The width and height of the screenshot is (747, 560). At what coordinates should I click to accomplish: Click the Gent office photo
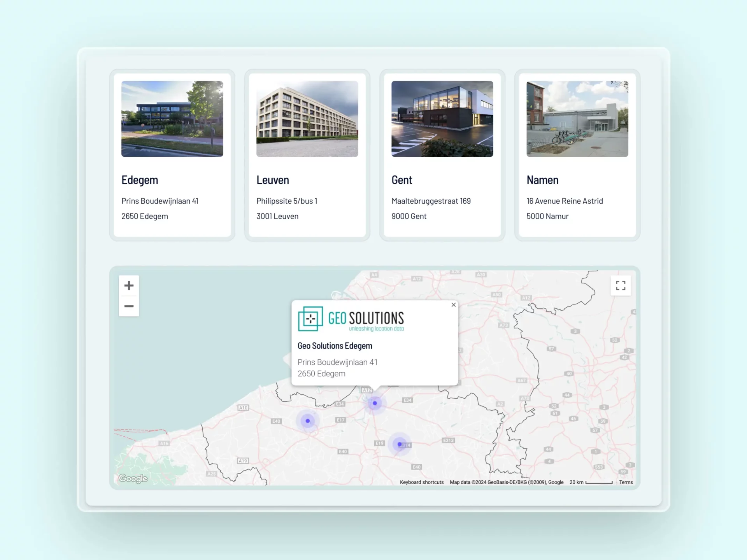tap(442, 119)
